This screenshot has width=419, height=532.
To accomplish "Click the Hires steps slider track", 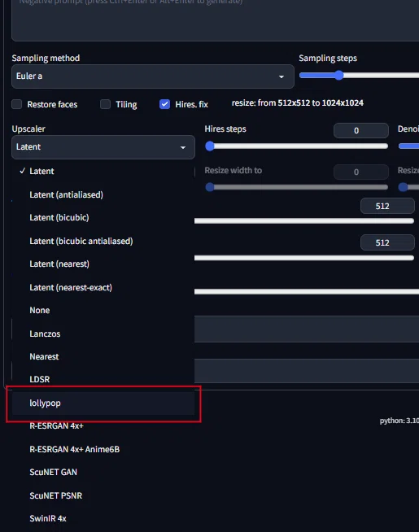I will click(297, 146).
